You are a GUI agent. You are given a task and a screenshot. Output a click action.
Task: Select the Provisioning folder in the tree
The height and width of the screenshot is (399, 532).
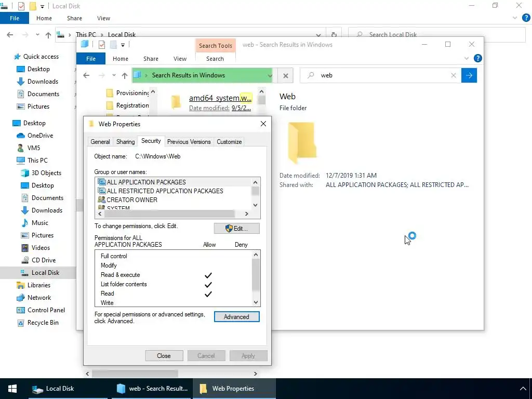tap(128, 93)
